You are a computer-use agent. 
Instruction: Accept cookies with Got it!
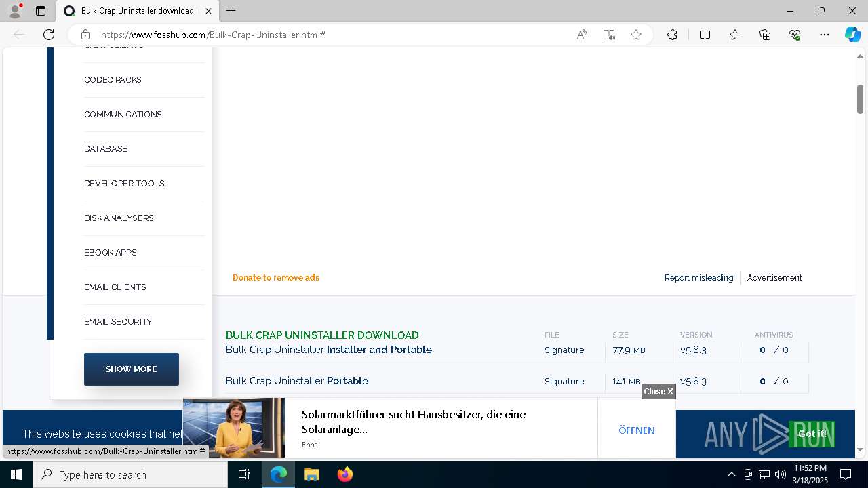coord(812,434)
